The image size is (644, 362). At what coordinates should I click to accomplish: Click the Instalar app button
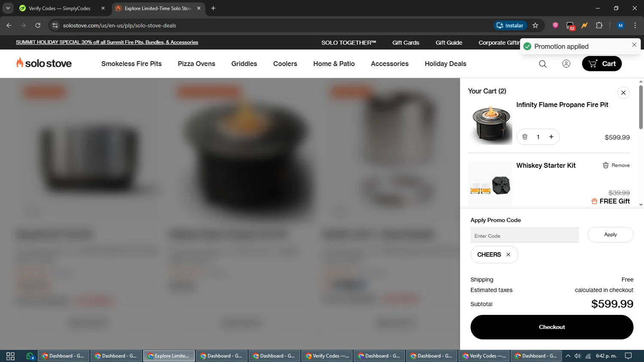510,26
